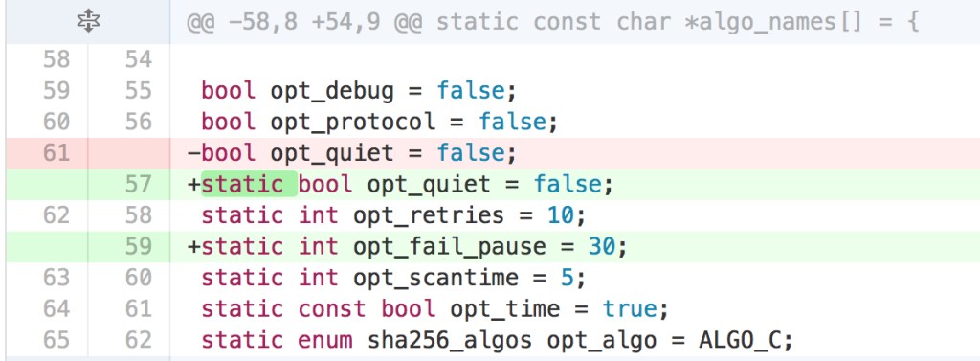Click the highlighted static keyword addition
The width and height of the screenshot is (980, 361).
coord(249,185)
